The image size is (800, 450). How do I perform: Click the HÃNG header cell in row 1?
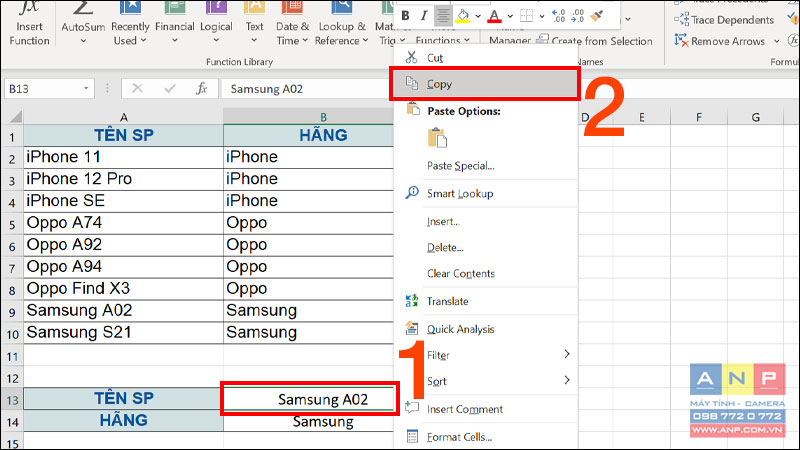tap(309, 135)
